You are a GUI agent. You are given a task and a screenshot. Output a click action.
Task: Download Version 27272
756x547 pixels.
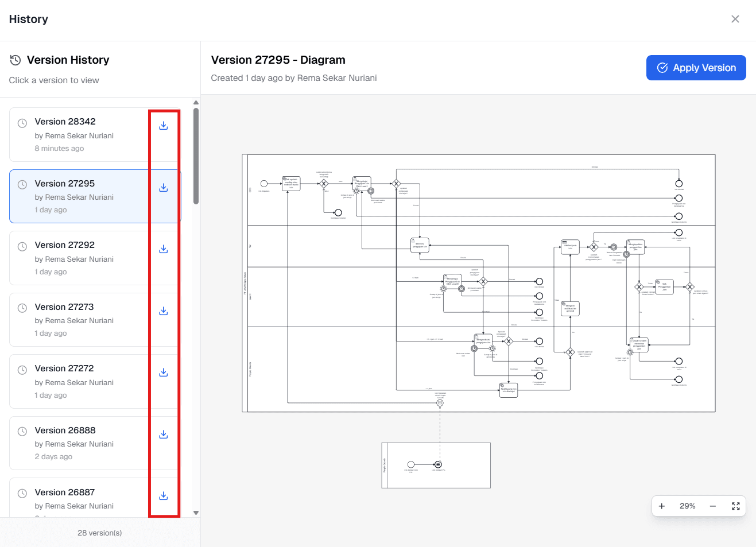(163, 373)
